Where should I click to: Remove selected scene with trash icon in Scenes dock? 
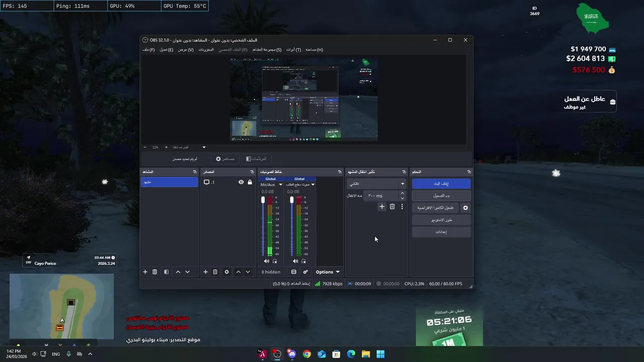155,272
